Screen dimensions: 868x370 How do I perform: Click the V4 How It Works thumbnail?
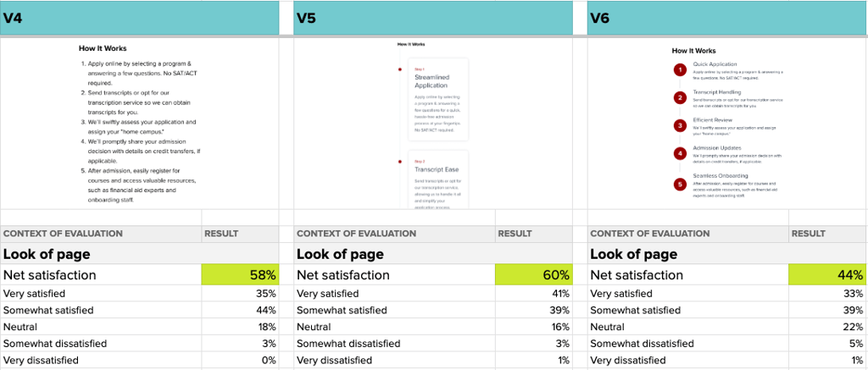(139, 124)
